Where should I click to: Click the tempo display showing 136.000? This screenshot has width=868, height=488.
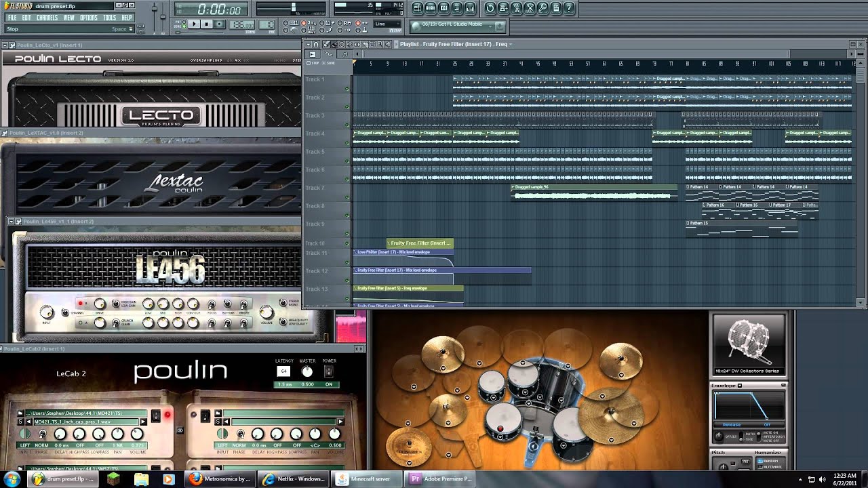tap(241, 24)
